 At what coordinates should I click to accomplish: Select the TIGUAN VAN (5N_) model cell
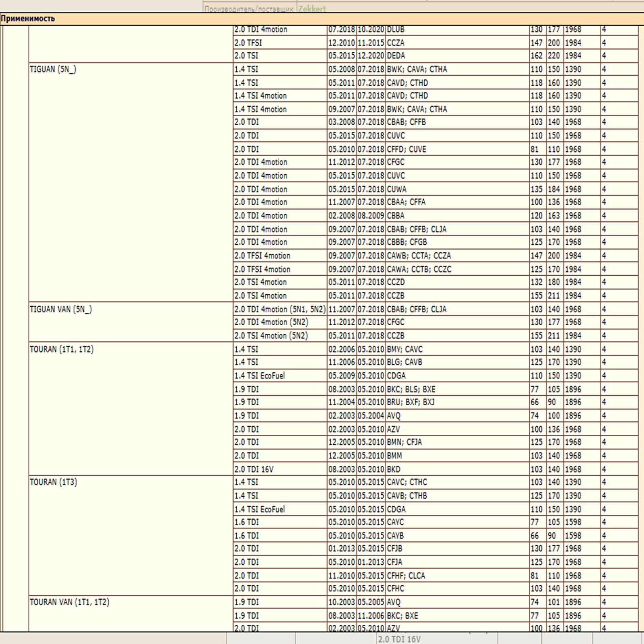(x=60, y=309)
